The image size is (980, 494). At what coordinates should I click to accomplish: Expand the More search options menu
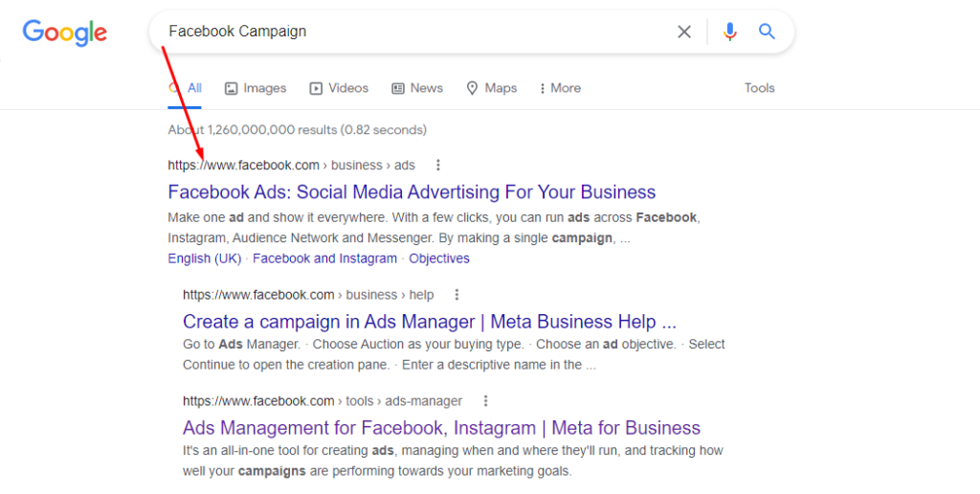pyautogui.click(x=560, y=88)
